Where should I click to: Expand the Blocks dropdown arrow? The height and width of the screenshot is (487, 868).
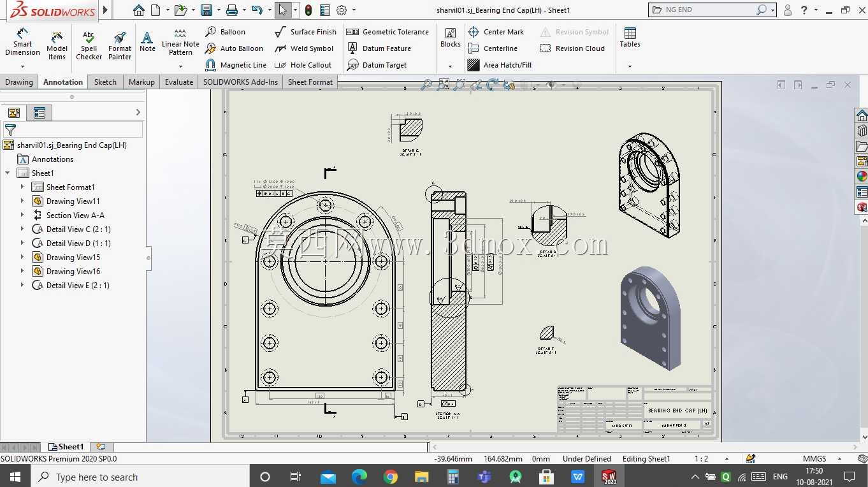[x=451, y=66]
